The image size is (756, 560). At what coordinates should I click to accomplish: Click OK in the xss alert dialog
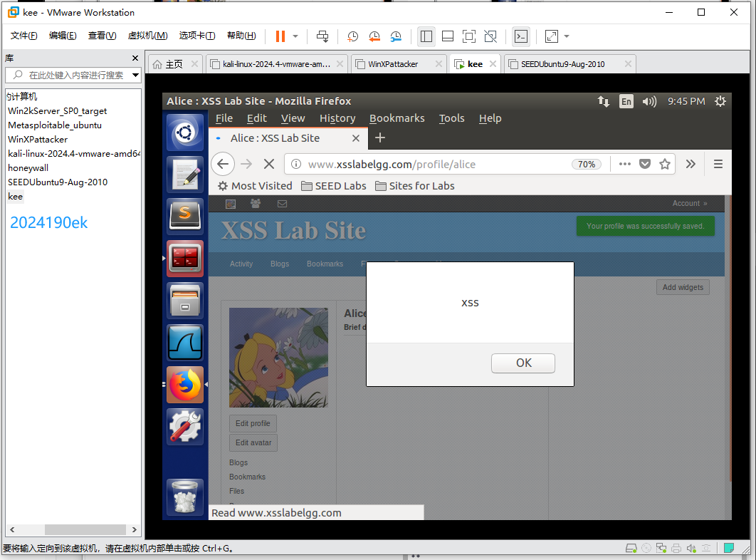(x=523, y=363)
